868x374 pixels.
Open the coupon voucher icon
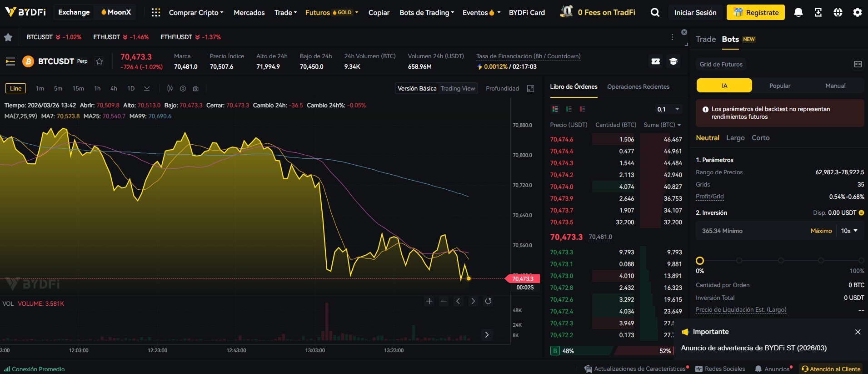656,61
